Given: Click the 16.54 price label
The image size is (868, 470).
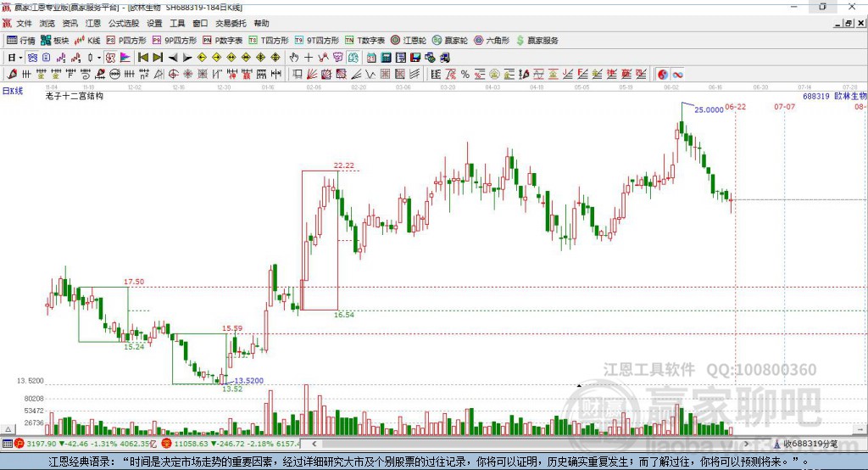Looking at the screenshot, I should point(344,314).
